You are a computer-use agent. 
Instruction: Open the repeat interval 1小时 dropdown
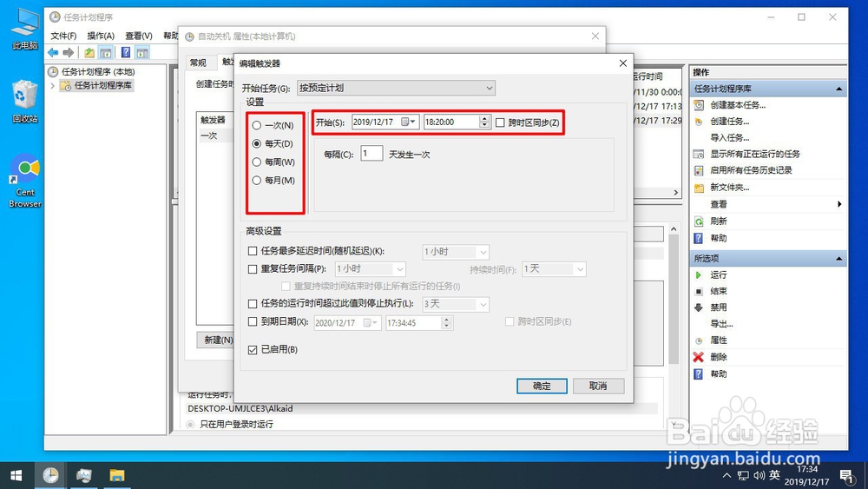coord(371,269)
